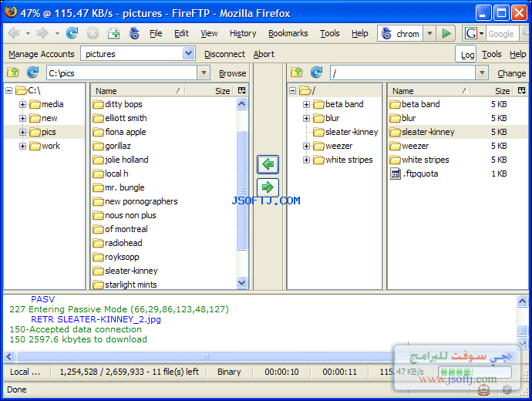Select weezer in the remote tree
This screenshot has height=401, width=532.
[338, 147]
